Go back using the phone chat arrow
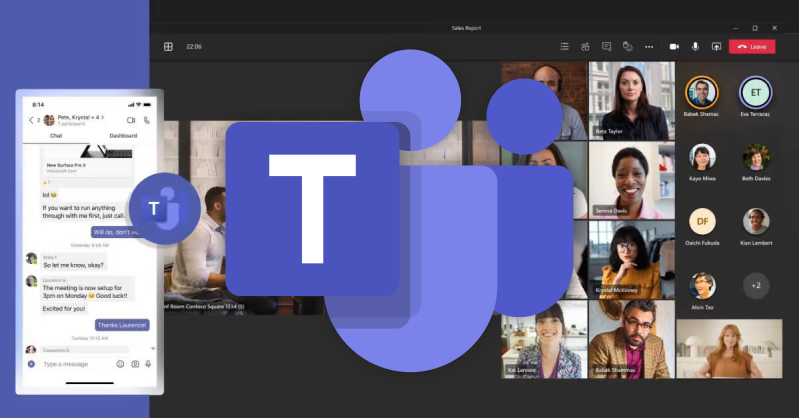799x418 pixels. [31, 120]
